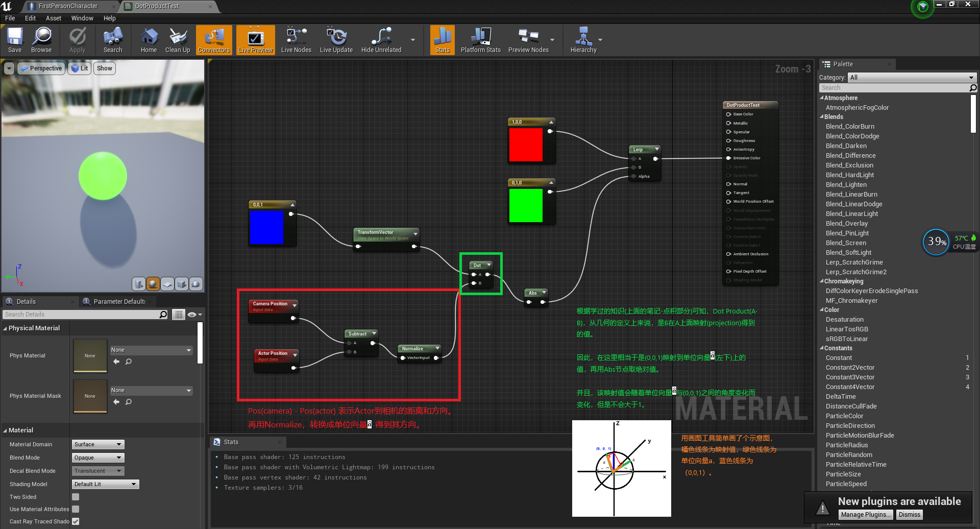The width and height of the screenshot is (980, 529).
Task: Switch to the FirstPersonCharacter tab
Action: tap(68, 6)
